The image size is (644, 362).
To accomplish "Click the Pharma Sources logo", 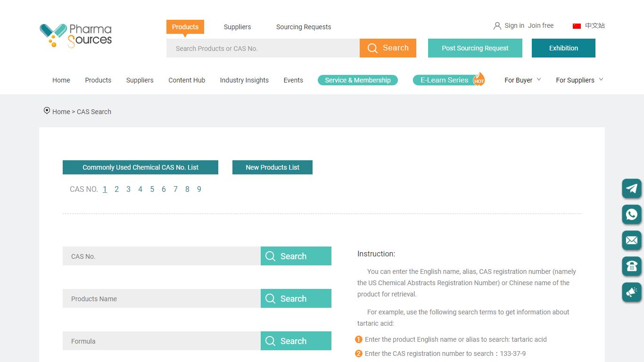I will click(x=75, y=36).
